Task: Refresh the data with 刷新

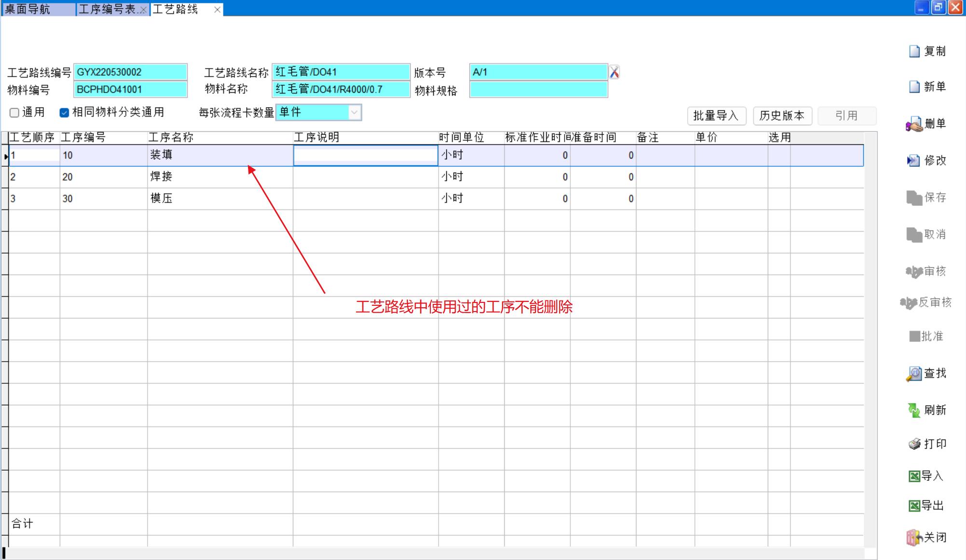Action: click(914, 410)
